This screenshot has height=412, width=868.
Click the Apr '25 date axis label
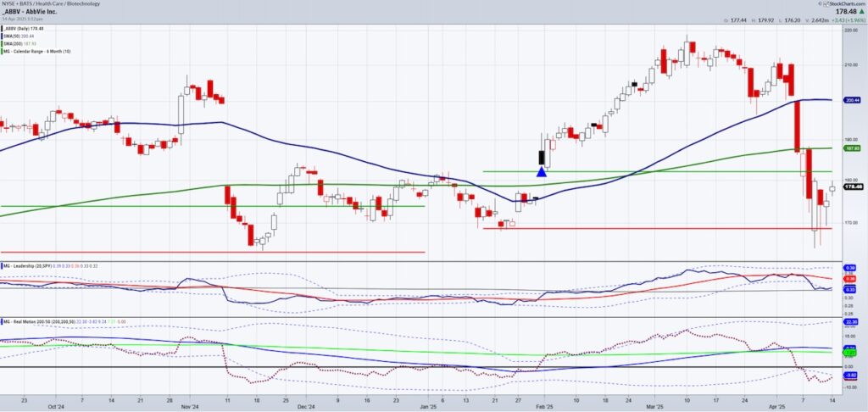(x=778, y=406)
